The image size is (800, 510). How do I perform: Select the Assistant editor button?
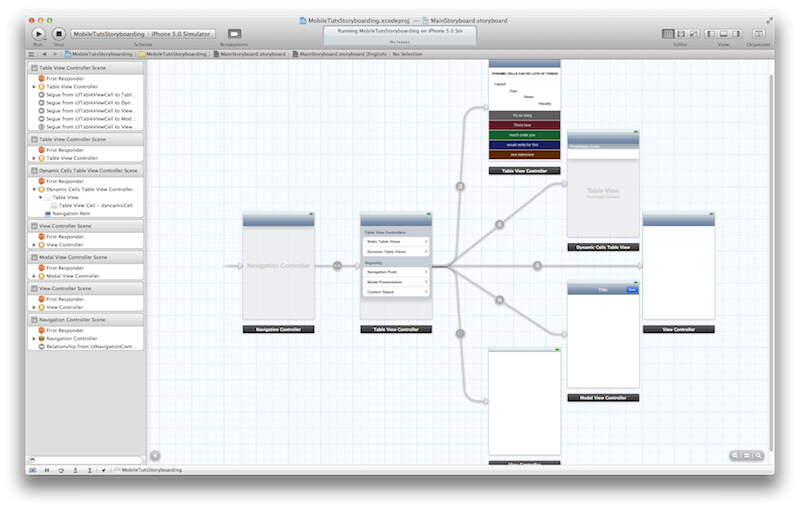click(x=681, y=34)
